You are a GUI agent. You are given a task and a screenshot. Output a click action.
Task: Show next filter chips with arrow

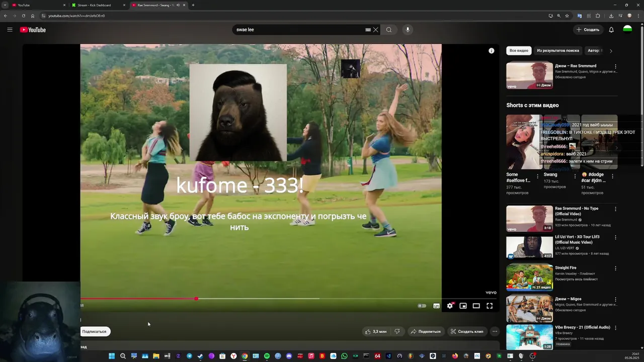tap(611, 51)
